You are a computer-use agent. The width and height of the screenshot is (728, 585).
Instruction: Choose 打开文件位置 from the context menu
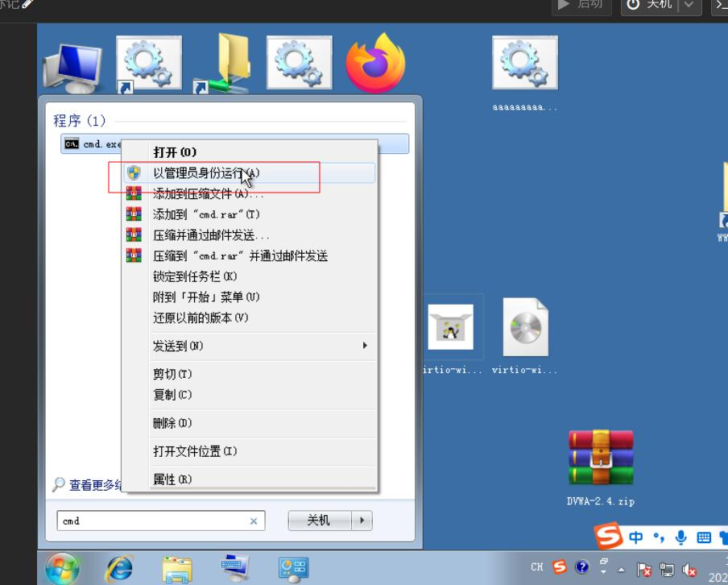[x=195, y=451]
